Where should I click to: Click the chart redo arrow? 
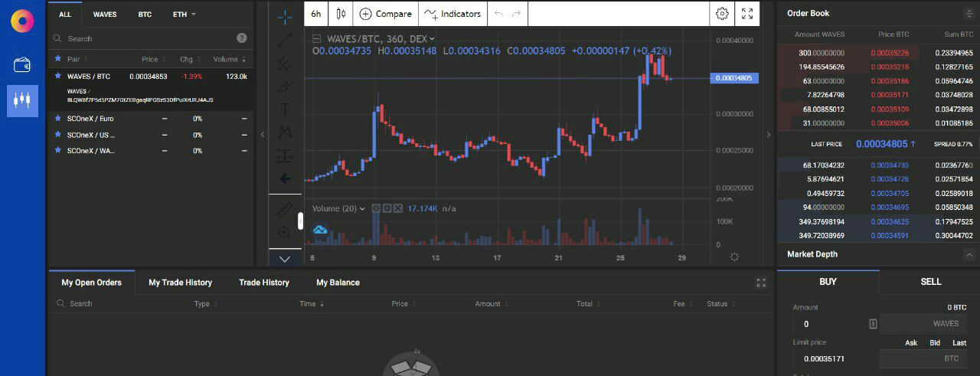click(516, 14)
